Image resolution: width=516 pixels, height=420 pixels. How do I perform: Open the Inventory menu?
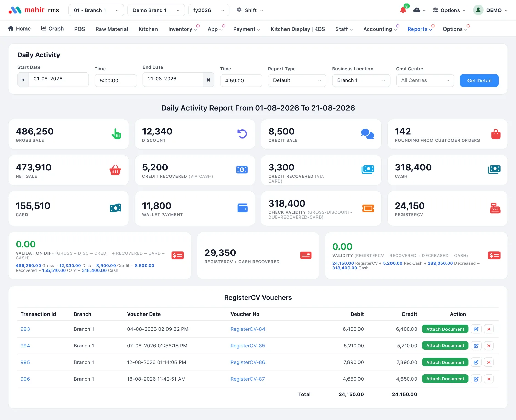coord(183,29)
